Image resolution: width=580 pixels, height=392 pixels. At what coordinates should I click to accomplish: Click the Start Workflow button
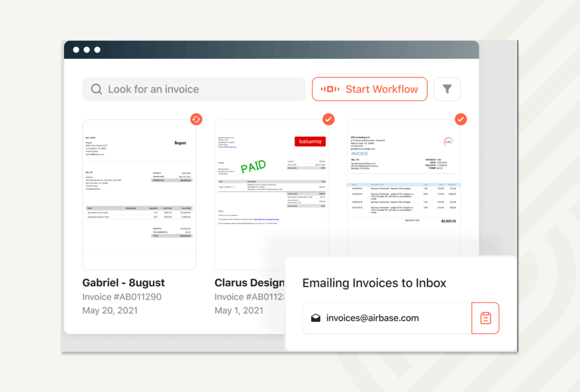(369, 89)
